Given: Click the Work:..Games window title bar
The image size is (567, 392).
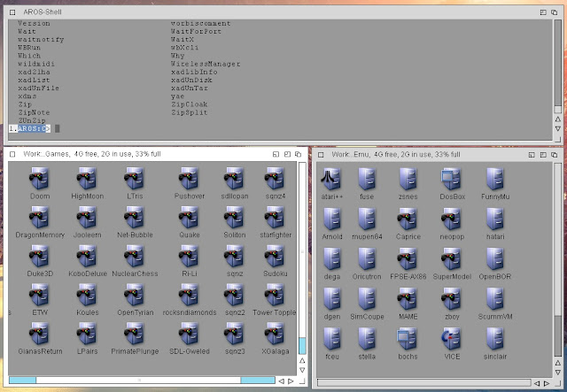Looking at the screenshot, I should (x=156, y=154).
